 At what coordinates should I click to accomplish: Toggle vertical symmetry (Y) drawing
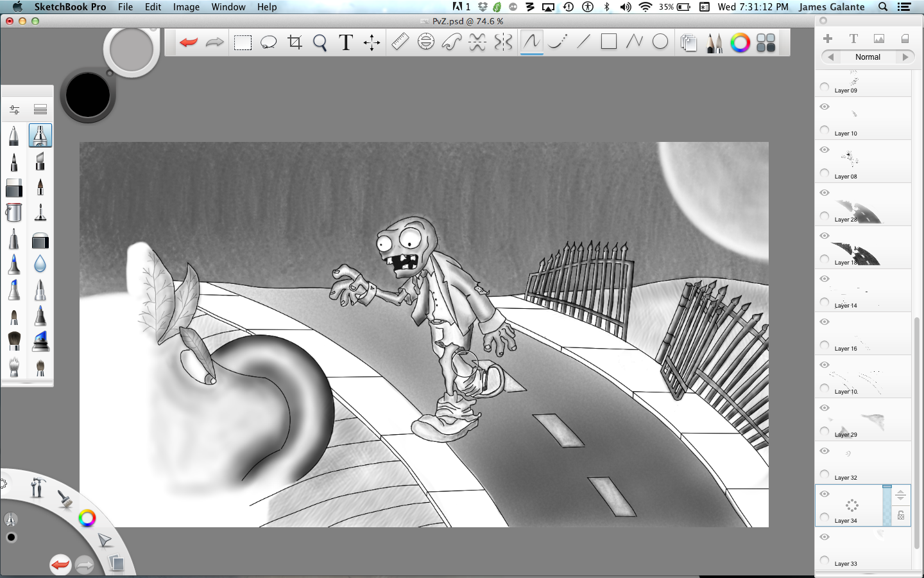pyautogui.click(x=503, y=42)
